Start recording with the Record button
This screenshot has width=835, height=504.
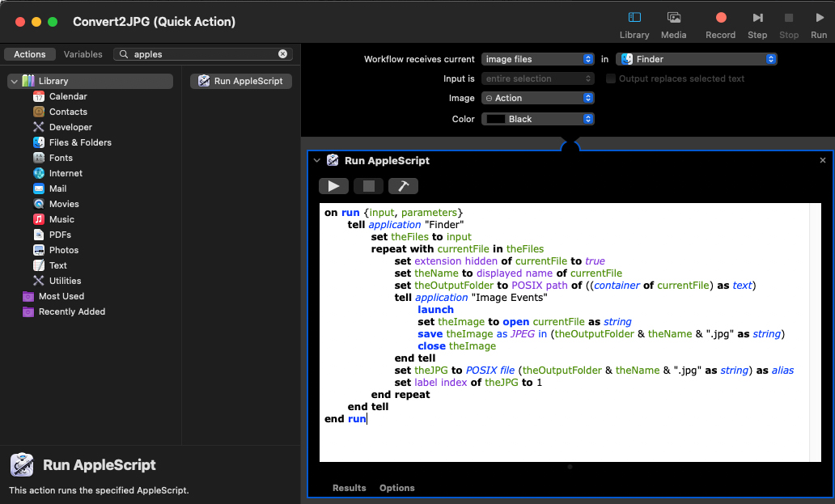[720, 25]
